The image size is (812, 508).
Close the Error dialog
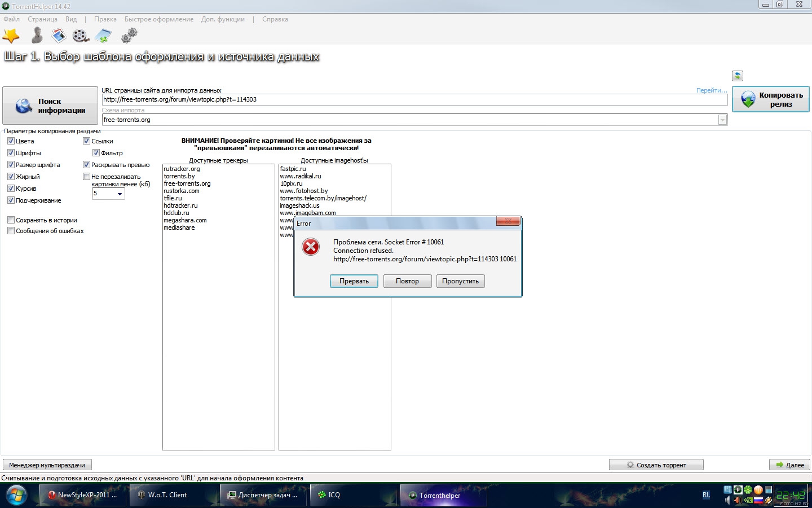[508, 221]
